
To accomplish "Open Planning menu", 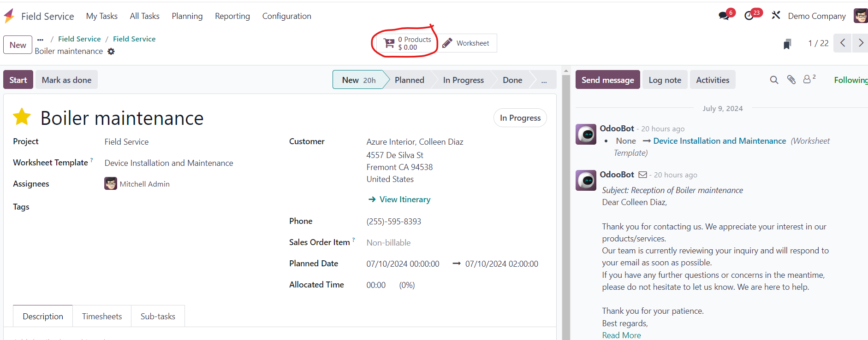I will click(x=187, y=16).
